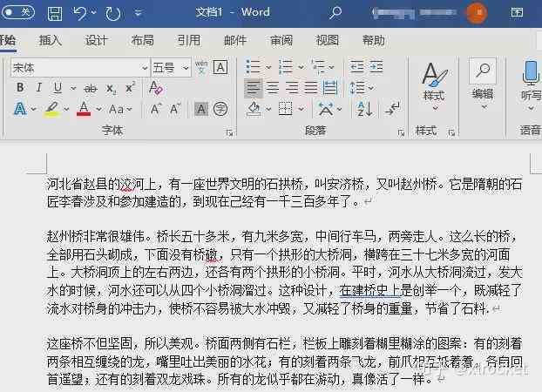The height and width of the screenshot is (392, 542).
Task: Open the 样式 styles gallery button
Action: point(434,86)
